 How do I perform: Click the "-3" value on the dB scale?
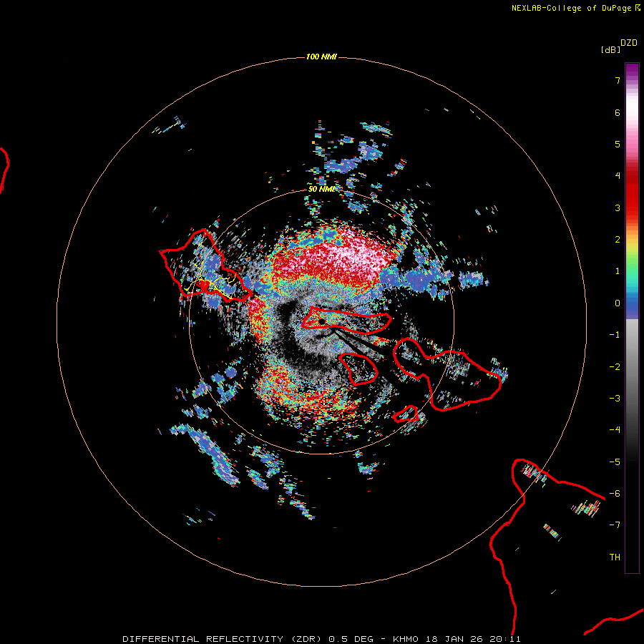615,399
